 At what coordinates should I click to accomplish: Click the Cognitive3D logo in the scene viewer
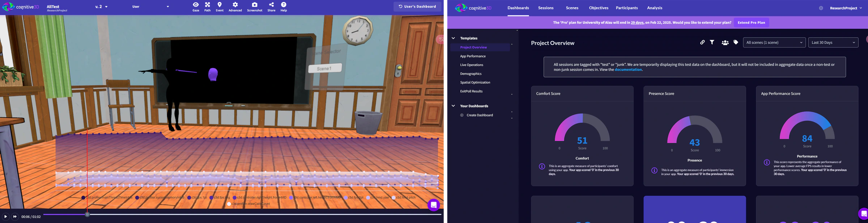(x=21, y=7)
